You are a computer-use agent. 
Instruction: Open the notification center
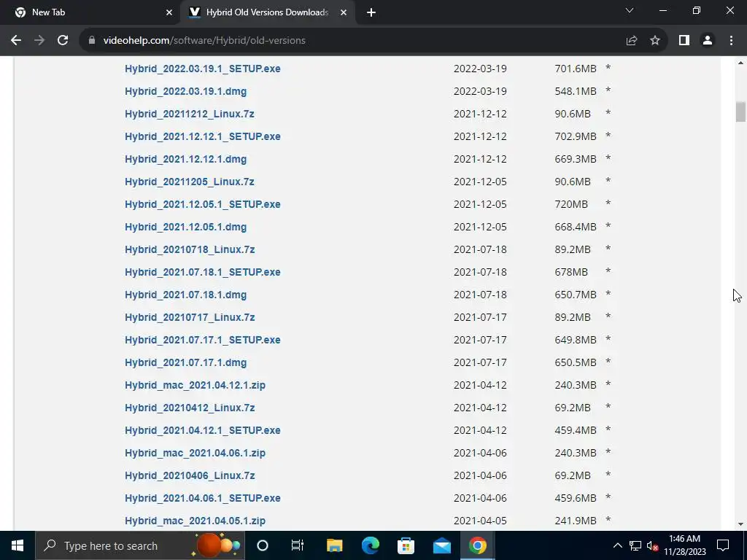coord(723,545)
